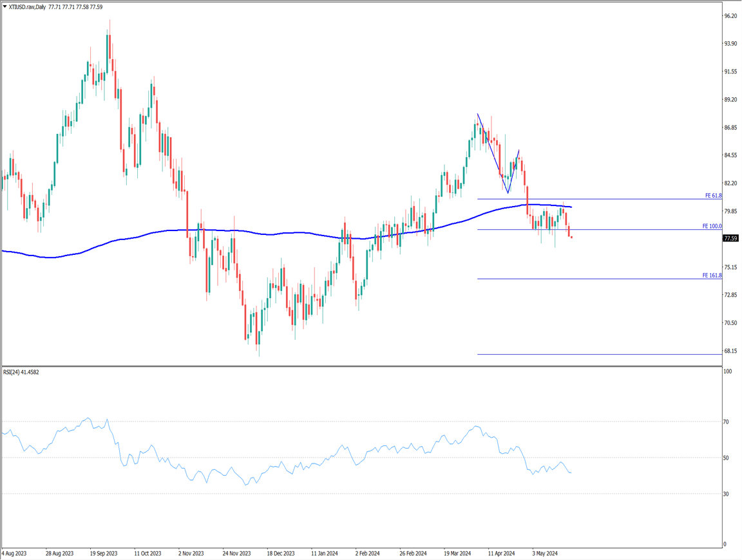
Task: Click the RSI 70 level axis label
Action: point(726,422)
